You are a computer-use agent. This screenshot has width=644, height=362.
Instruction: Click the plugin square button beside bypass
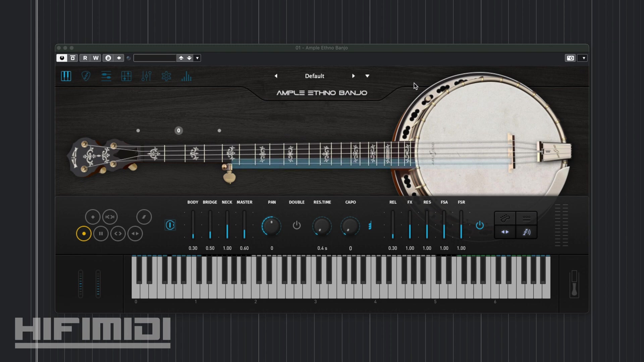[72, 58]
